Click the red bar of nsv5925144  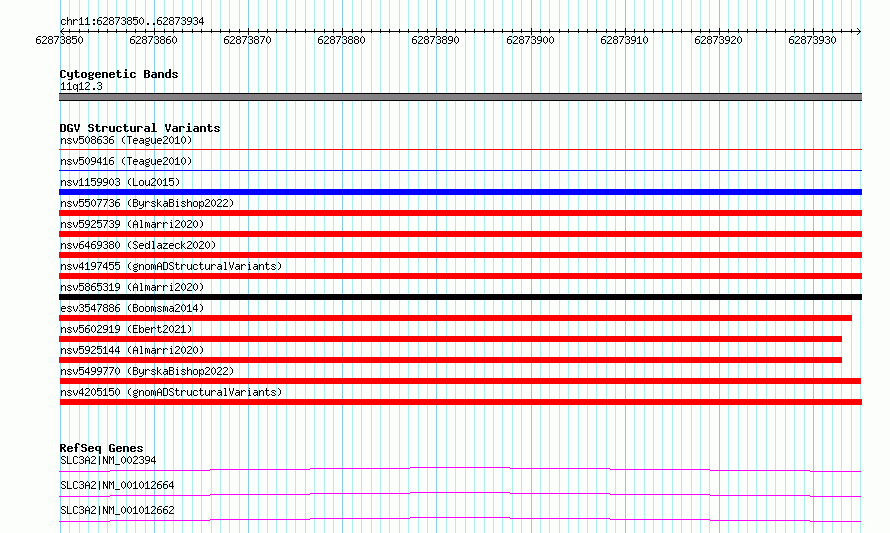pyautogui.click(x=450, y=360)
